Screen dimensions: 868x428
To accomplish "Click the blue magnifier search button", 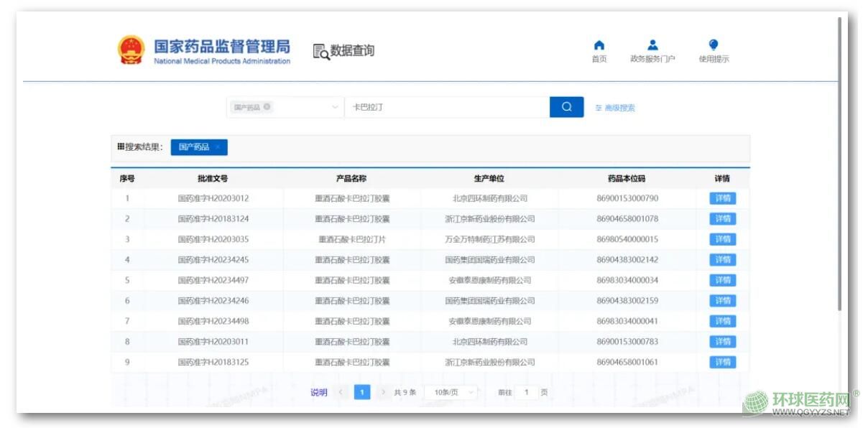I will [566, 107].
